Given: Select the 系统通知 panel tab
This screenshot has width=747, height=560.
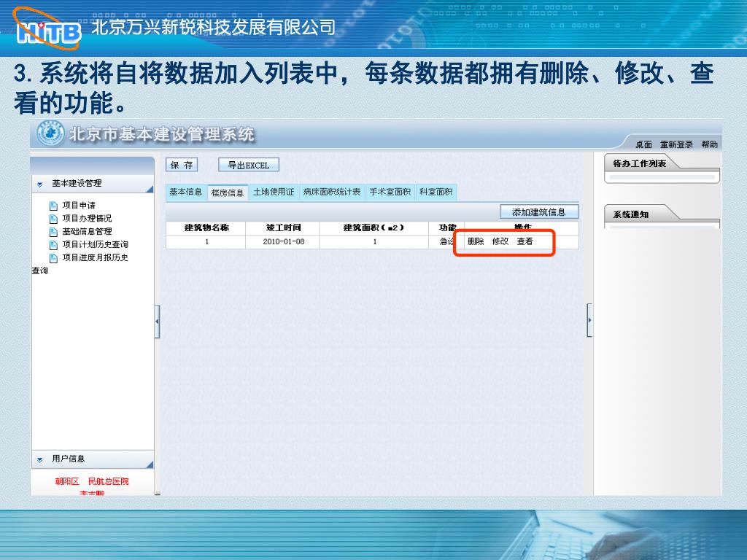Looking at the screenshot, I should point(631,214).
